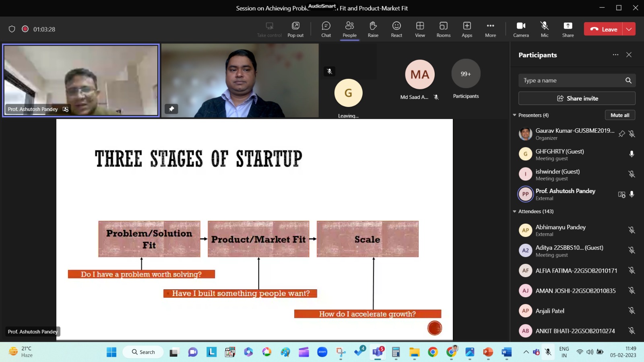Open the React emoji menu

[x=396, y=29]
